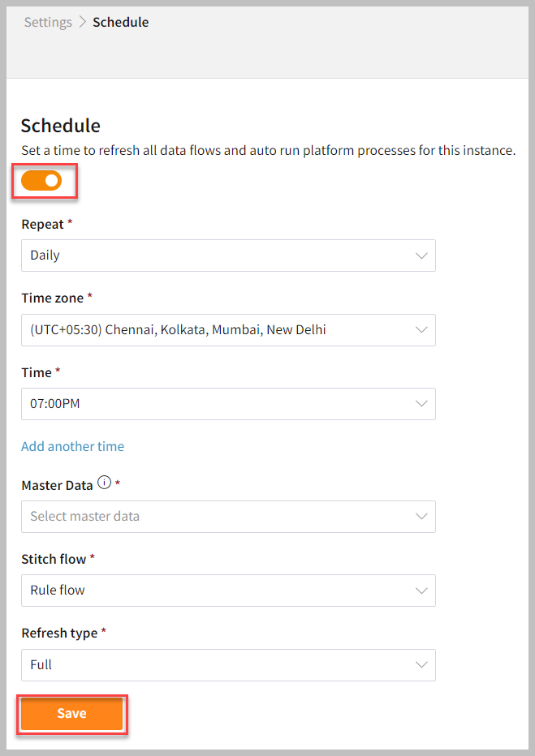The width and height of the screenshot is (535, 756).
Task: Click the breadcrumb separator arrow after Settings
Action: point(82,23)
